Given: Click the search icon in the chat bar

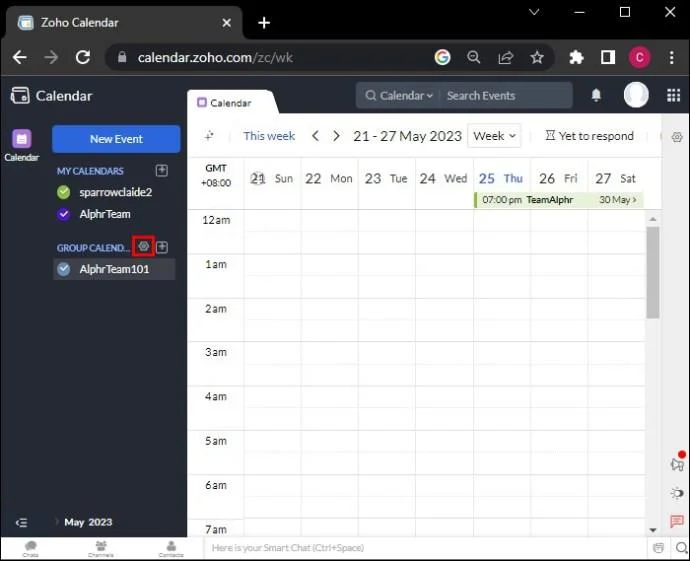Looking at the screenshot, I should pos(682,548).
